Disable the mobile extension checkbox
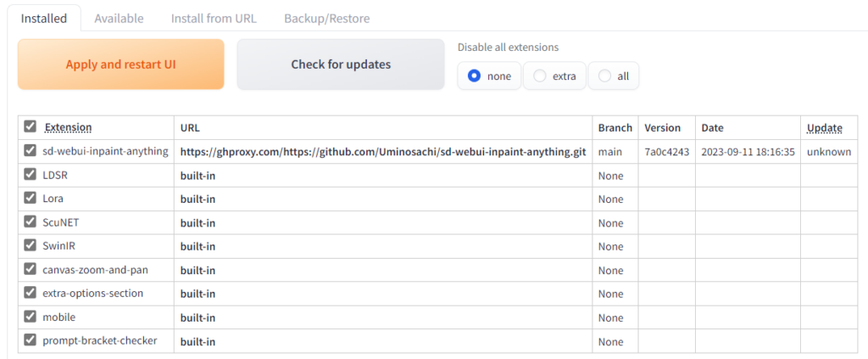Viewport: 868px width, 359px height. (x=31, y=317)
